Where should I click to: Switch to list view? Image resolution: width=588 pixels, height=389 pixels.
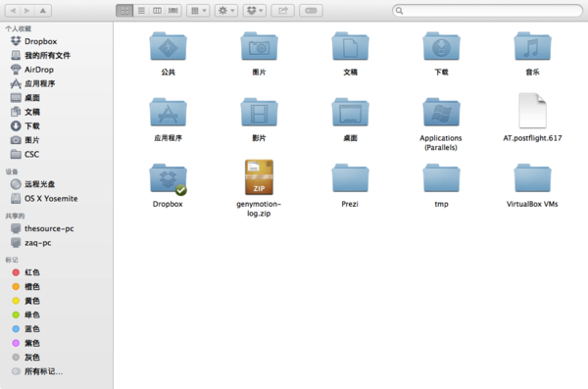click(x=141, y=11)
